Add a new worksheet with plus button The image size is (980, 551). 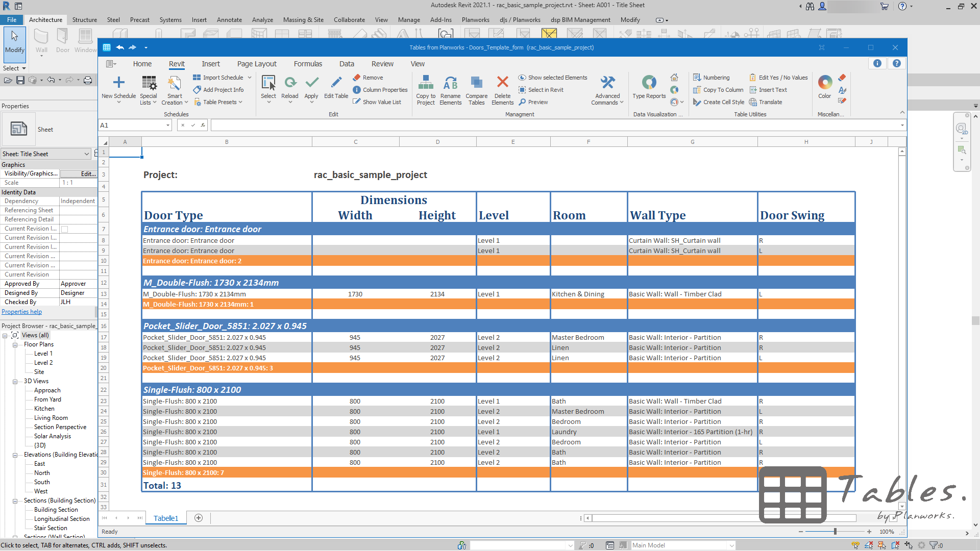tap(198, 517)
